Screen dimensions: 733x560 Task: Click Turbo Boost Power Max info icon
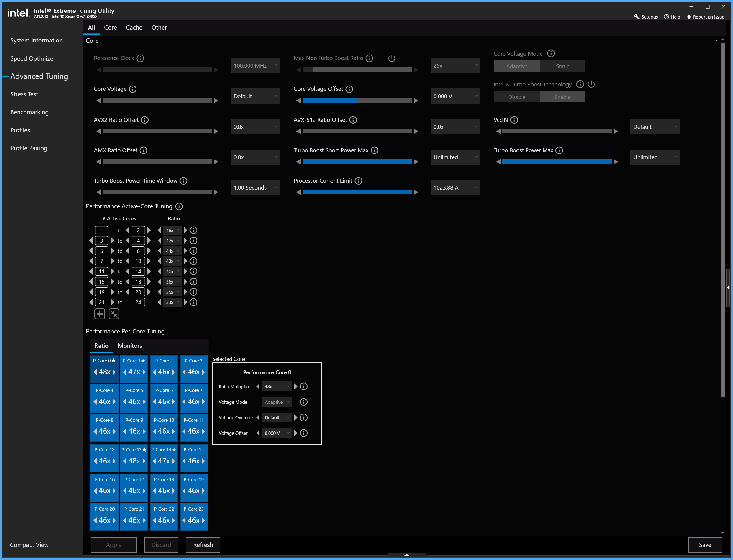[560, 150]
